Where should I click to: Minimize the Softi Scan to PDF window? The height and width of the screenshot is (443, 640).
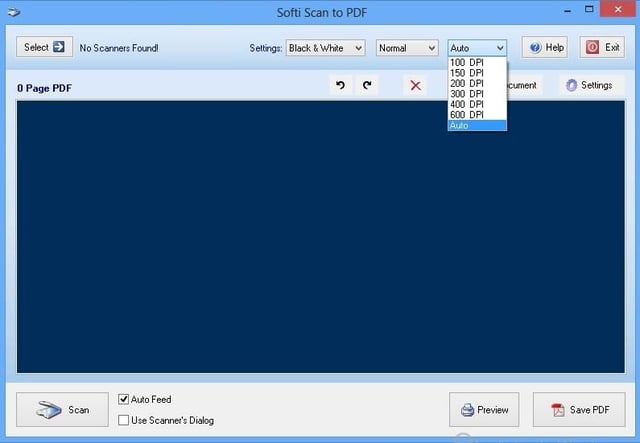568,10
